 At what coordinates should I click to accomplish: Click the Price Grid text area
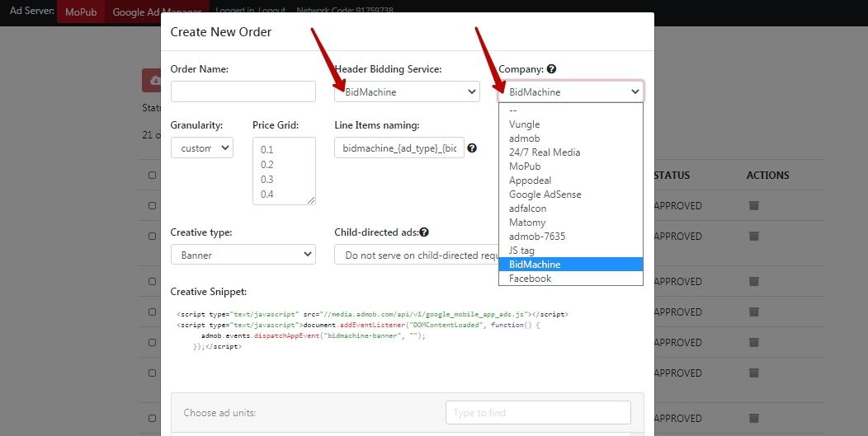tap(284, 171)
